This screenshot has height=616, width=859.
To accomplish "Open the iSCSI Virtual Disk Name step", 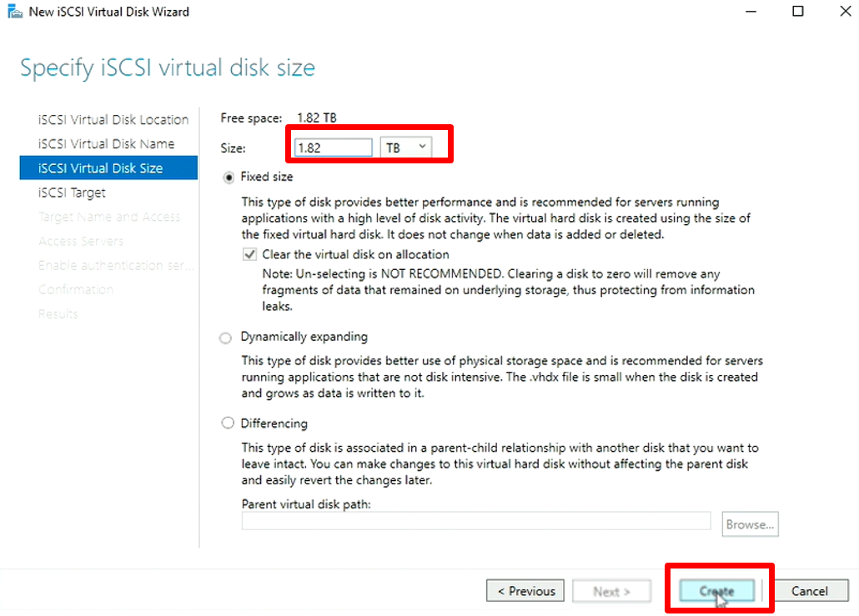I will click(x=106, y=143).
